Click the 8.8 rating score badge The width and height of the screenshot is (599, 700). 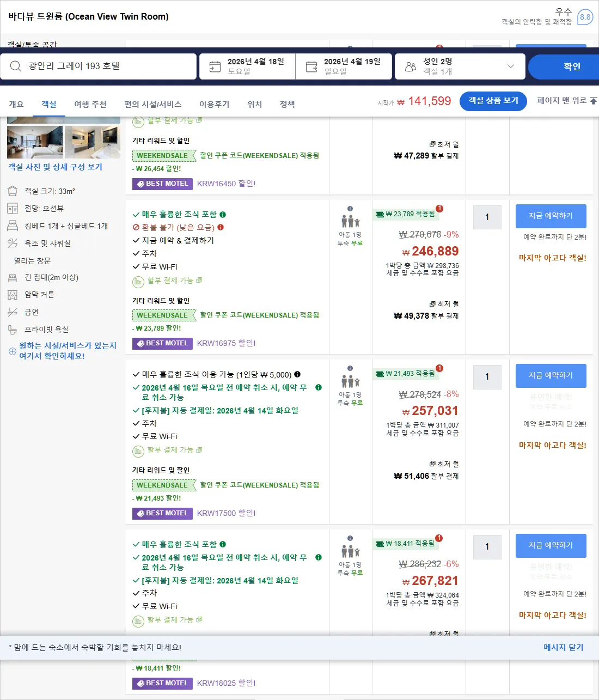(585, 17)
